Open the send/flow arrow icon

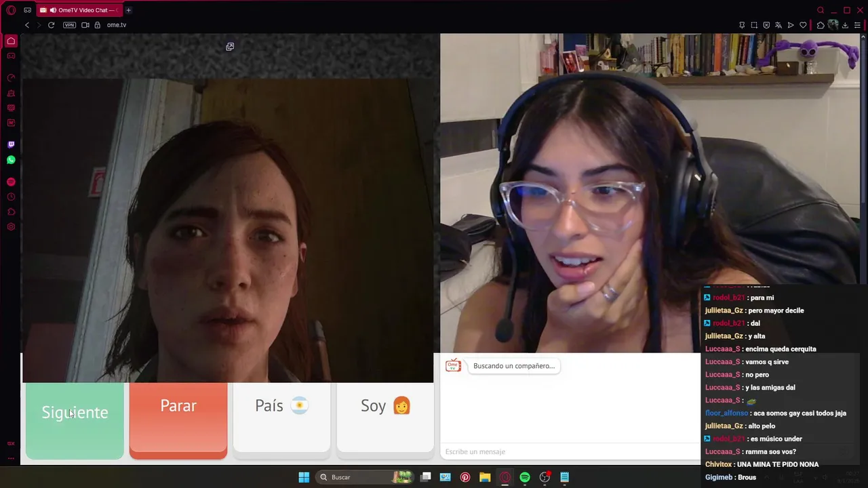[x=791, y=25]
